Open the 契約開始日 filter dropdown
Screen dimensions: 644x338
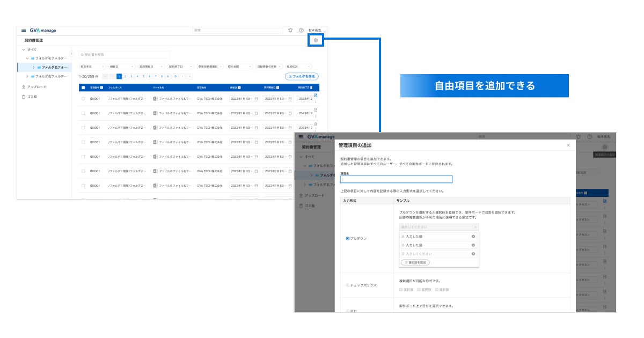pos(151,67)
